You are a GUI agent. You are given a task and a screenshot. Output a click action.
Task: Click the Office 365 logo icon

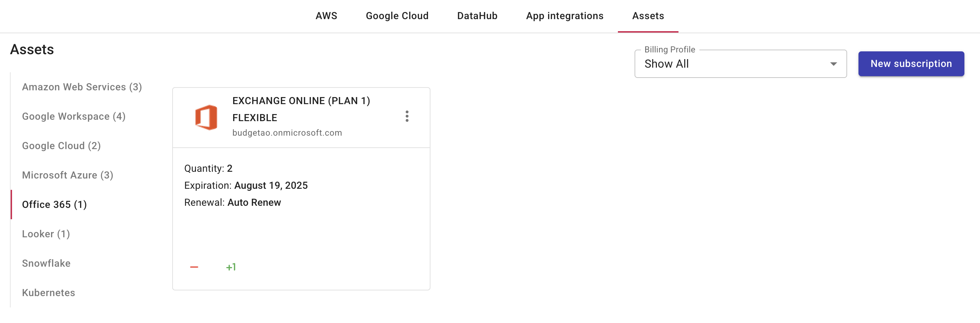[206, 117]
